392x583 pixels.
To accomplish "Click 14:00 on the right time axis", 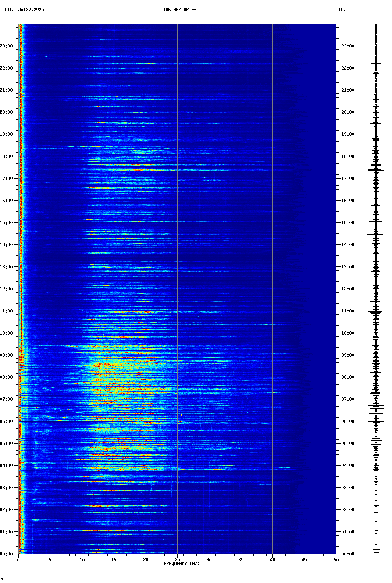I will point(348,245).
